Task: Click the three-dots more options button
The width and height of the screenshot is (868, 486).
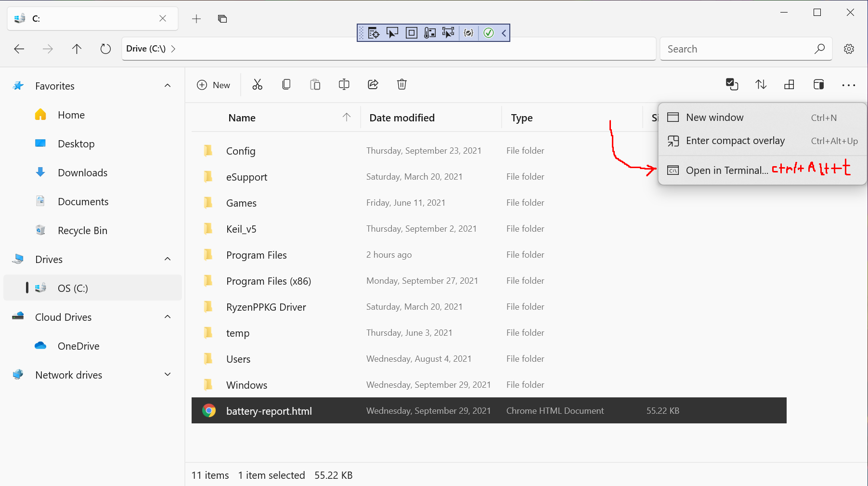Action: coord(849,85)
